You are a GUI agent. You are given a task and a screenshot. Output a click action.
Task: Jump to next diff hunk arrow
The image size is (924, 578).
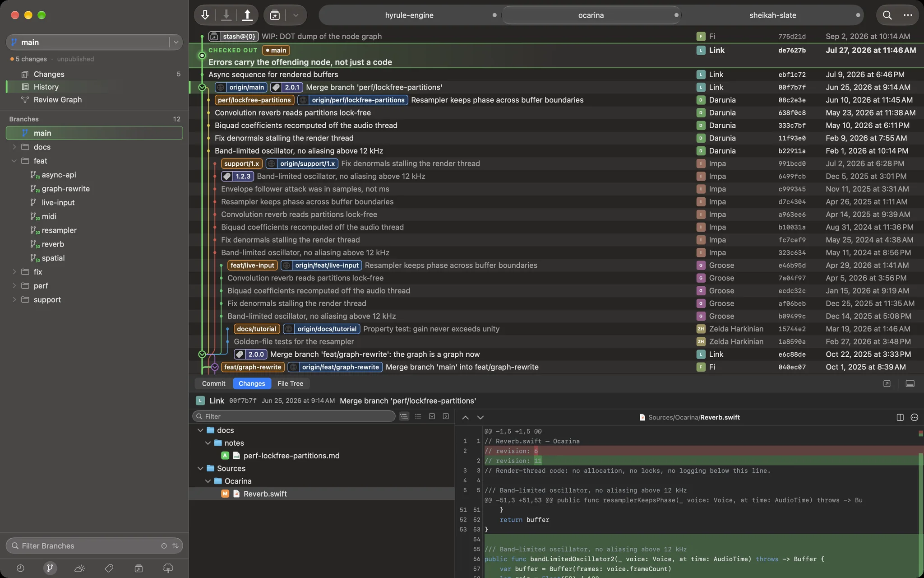480,418
